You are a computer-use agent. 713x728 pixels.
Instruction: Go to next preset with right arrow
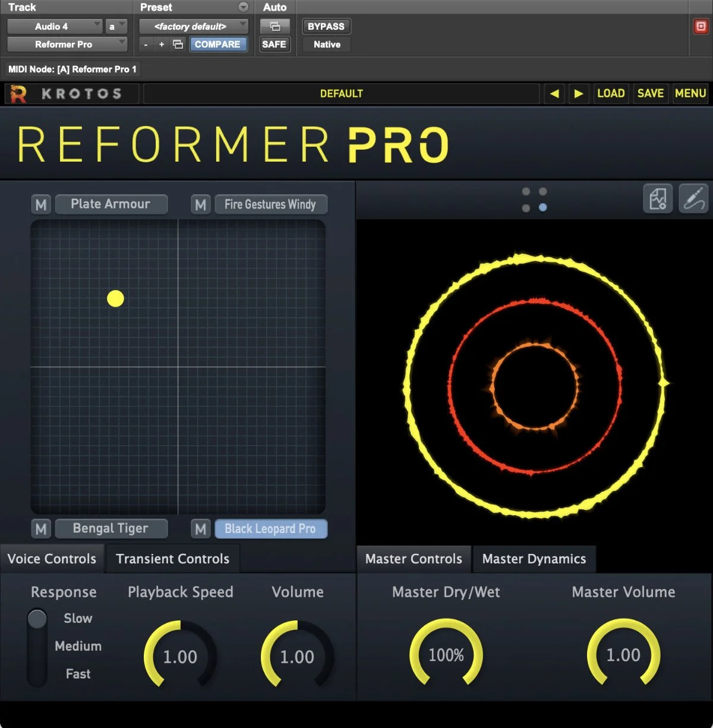tap(578, 93)
